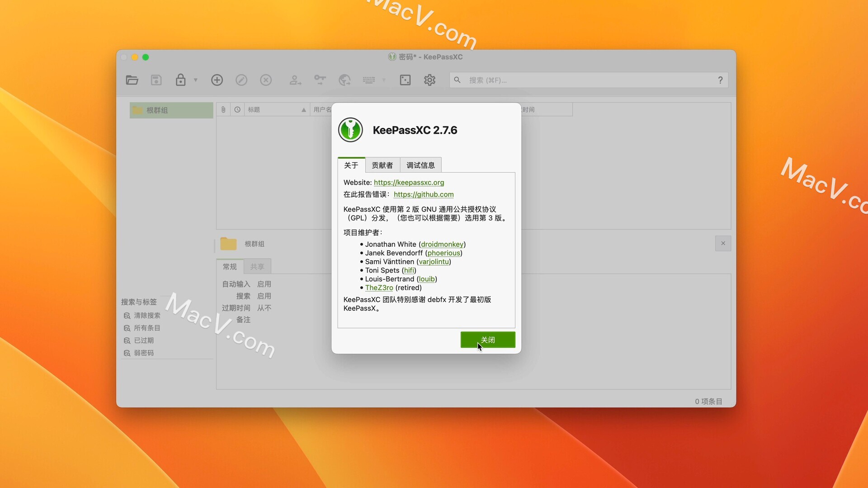This screenshot has height=488, width=868.
Task: Copy password using the key icon
Action: [320, 80]
